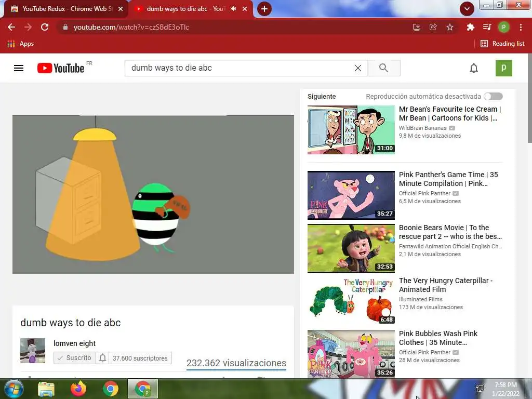This screenshot has width=532, height=399.
Task: Open lomven eight channel name
Action: (75, 343)
